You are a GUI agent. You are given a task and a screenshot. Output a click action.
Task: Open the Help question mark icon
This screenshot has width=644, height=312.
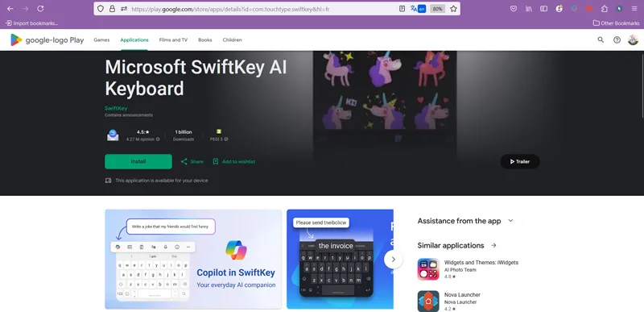click(x=617, y=40)
